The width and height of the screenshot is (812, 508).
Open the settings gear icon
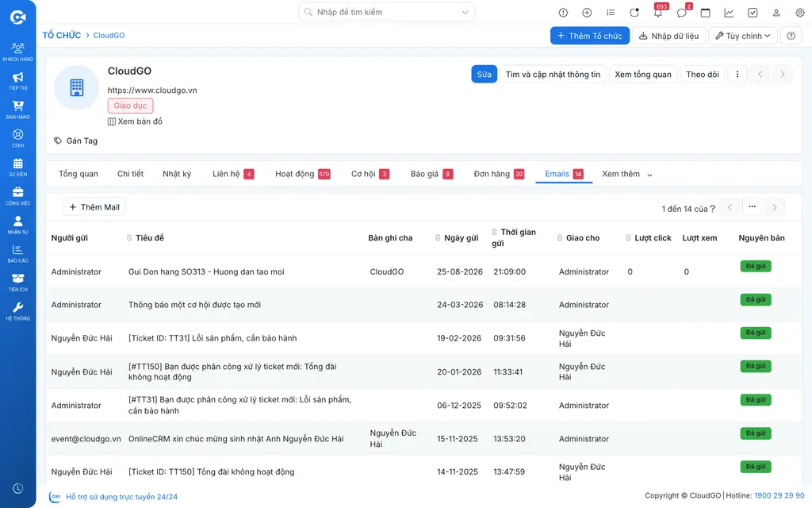click(799, 13)
